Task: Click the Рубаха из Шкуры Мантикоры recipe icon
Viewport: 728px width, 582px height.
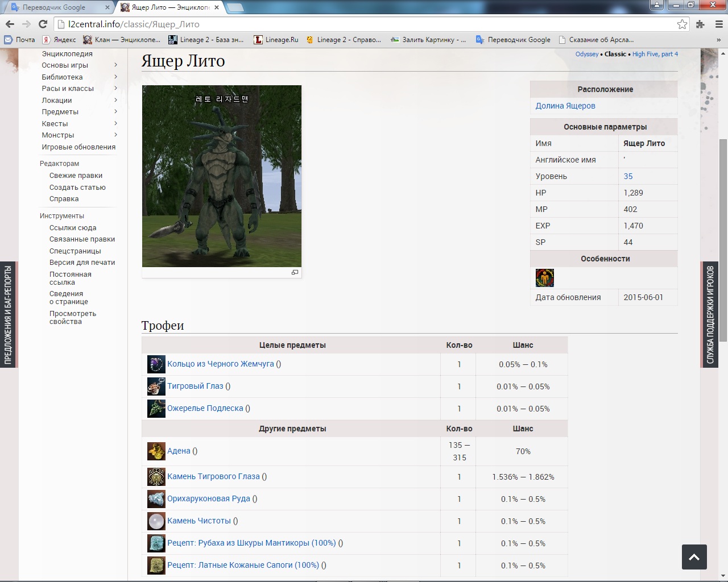Action: 156,543
